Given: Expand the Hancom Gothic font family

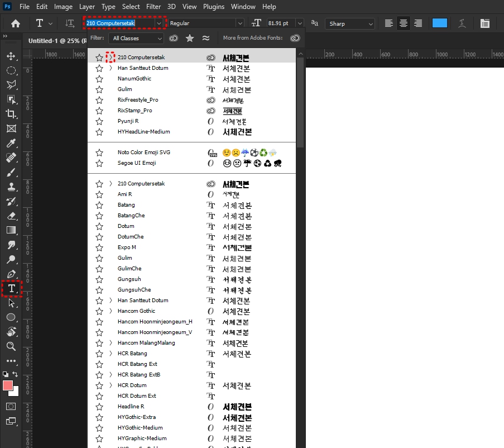Looking at the screenshot, I should [x=111, y=311].
